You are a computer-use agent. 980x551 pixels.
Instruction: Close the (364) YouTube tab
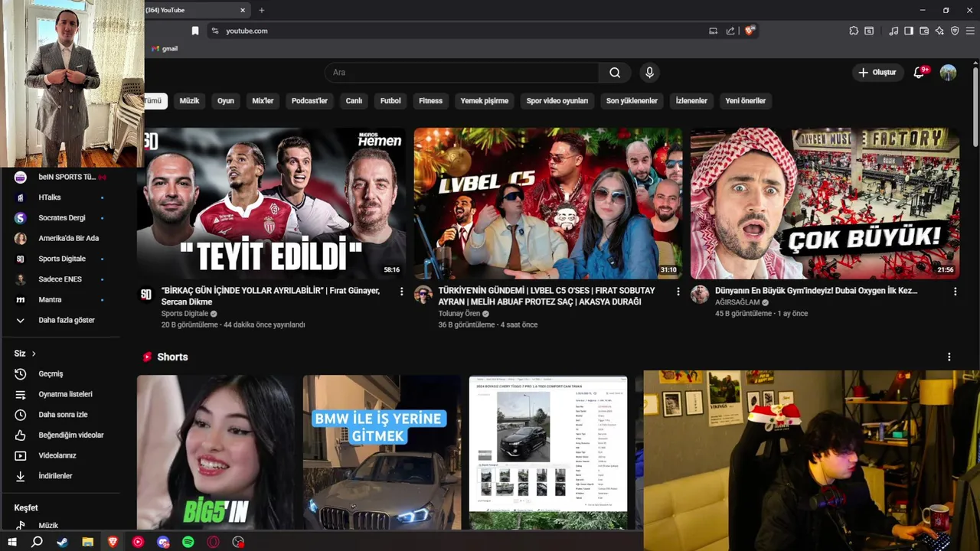pos(243,10)
